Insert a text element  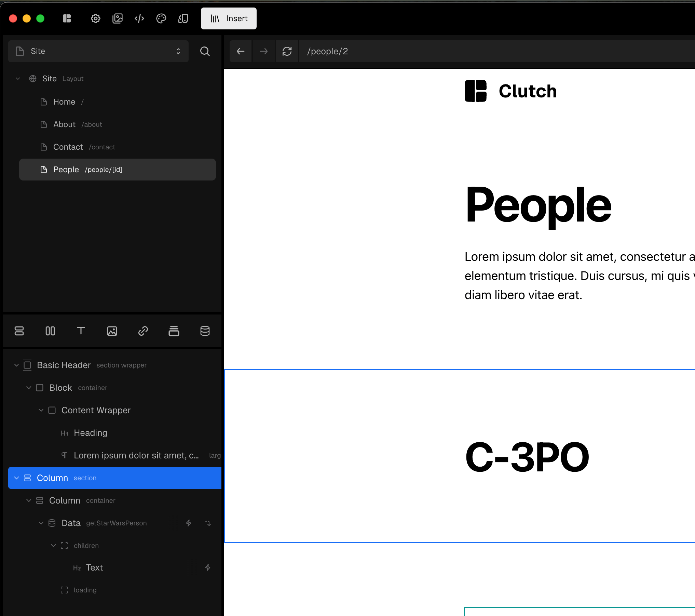pos(81,331)
